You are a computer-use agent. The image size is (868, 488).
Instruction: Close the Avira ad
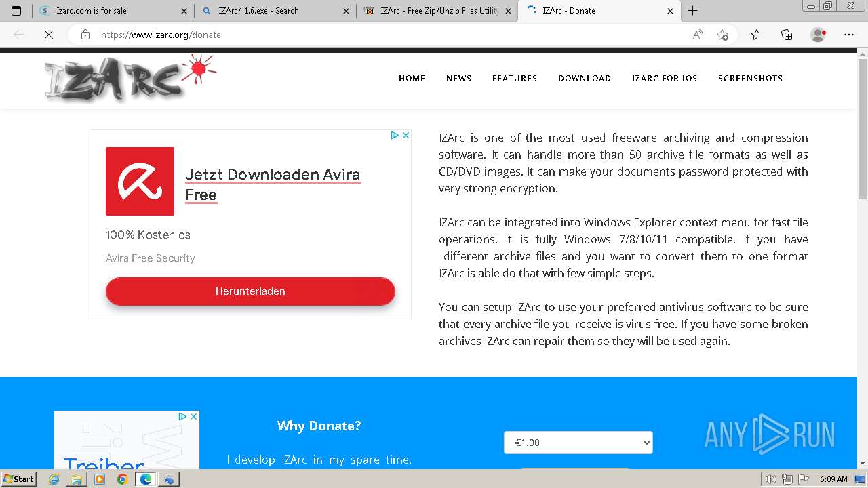(x=406, y=136)
